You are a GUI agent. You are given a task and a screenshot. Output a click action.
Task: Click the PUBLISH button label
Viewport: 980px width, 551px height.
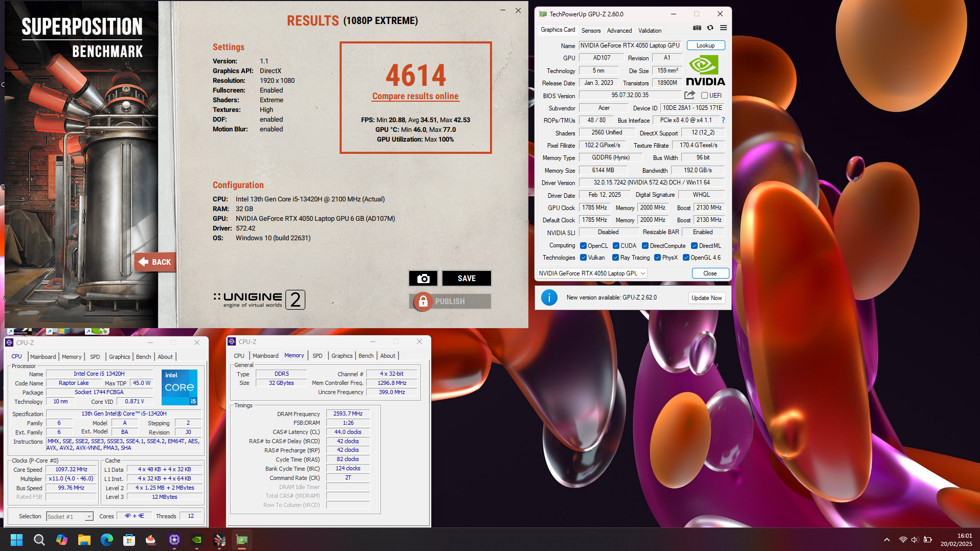[450, 302]
